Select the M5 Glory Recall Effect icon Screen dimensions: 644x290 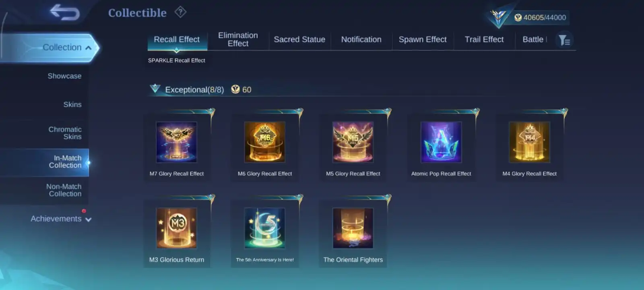pos(353,142)
